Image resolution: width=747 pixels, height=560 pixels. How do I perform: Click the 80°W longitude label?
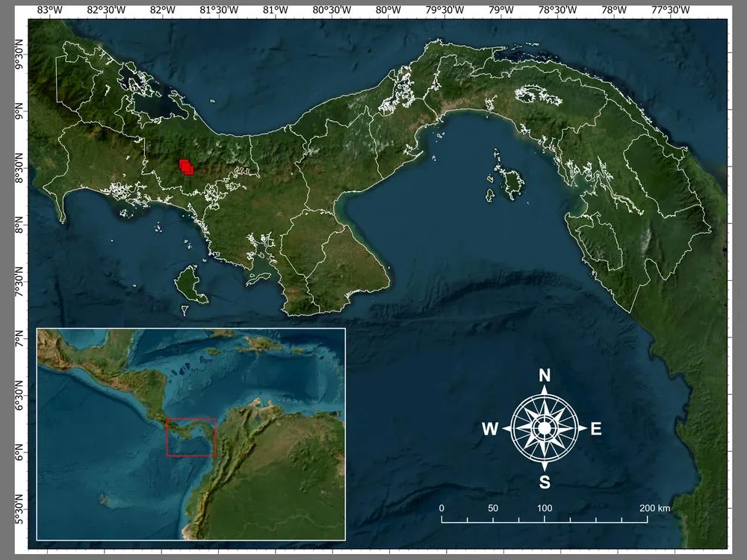coord(387,10)
